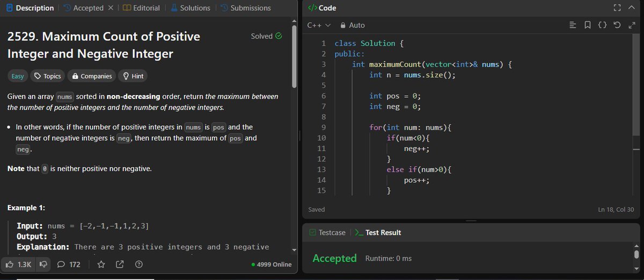This screenshot has height=280, width=644.
Task: Click the Example 1 heading
Action: coord(26,208)
